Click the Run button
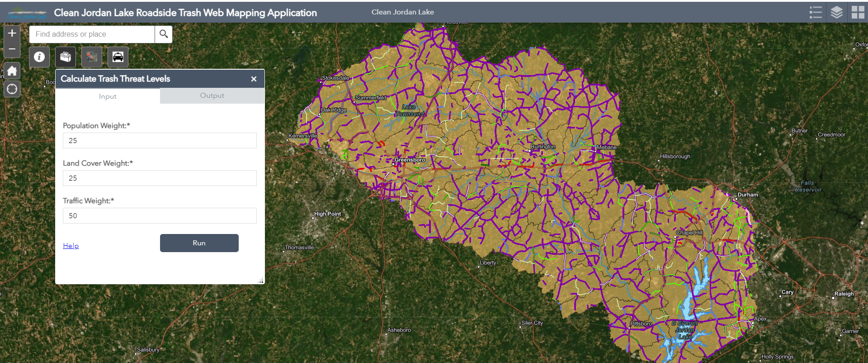Viewport: 868px width, 363px height. pos(199,243)
